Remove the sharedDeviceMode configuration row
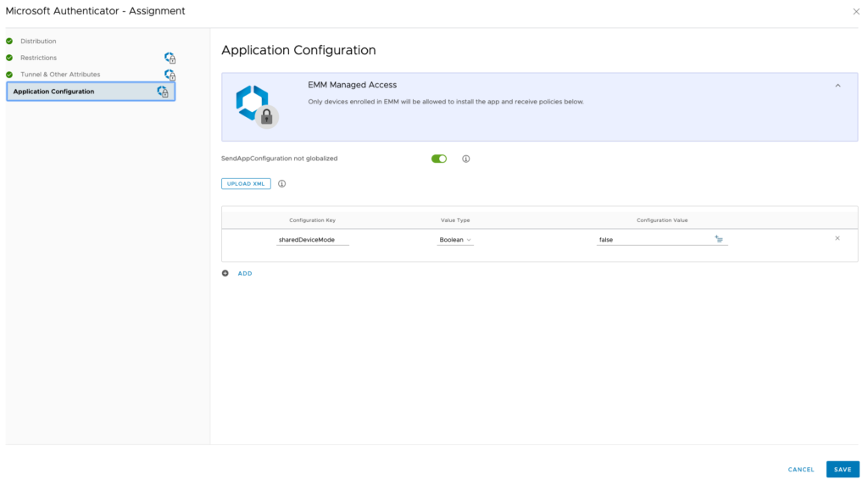868x485 pixels. 837,238
